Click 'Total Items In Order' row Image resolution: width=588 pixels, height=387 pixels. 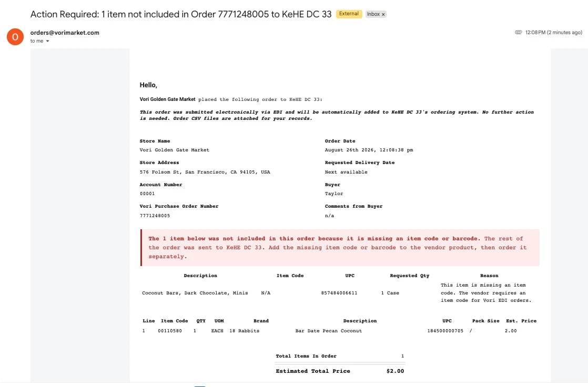pyautogui.click(x=340, y=357)
